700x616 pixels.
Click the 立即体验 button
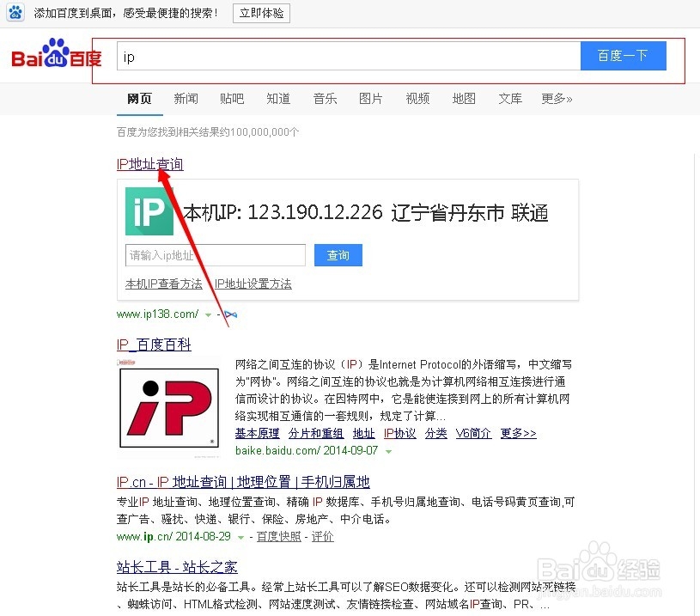click(x=261, y=13)
